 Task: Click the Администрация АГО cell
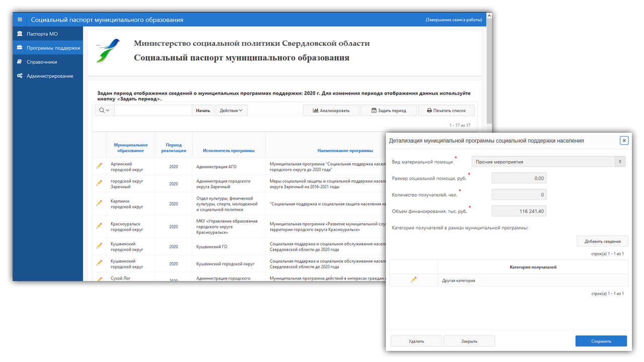point(228,166)
